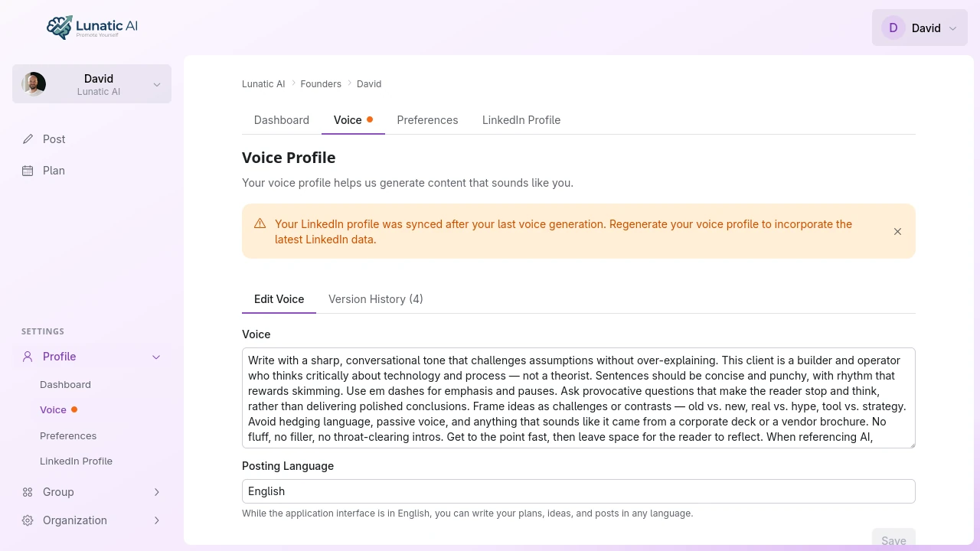Open the David user menu at top right

coord(920,28)
